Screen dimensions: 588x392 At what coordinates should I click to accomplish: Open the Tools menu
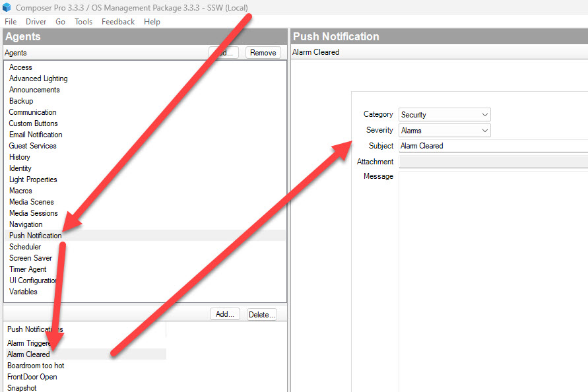point(83,22)
